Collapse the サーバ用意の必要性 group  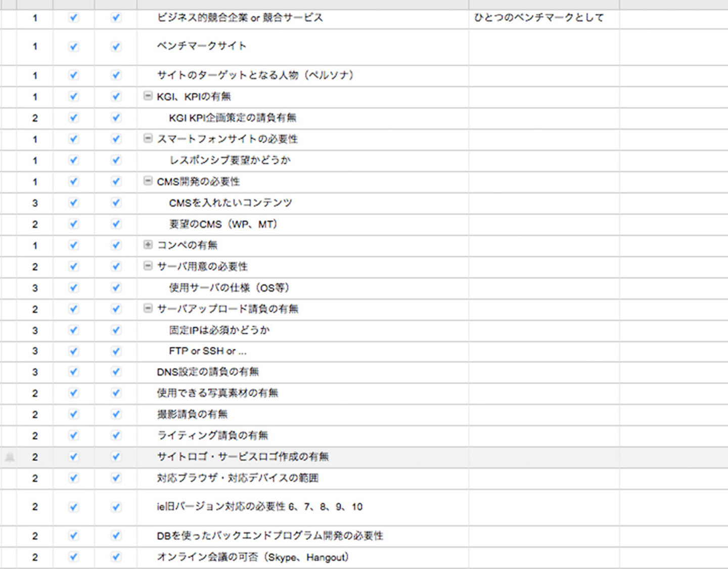pyautogui.click(x=148, y=266)
